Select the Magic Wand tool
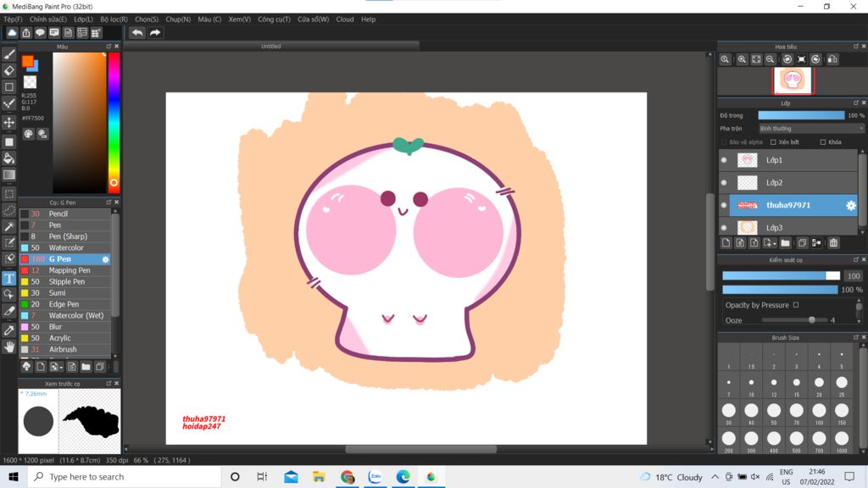This screenshot has width=868, height=488. click(9, 227)
